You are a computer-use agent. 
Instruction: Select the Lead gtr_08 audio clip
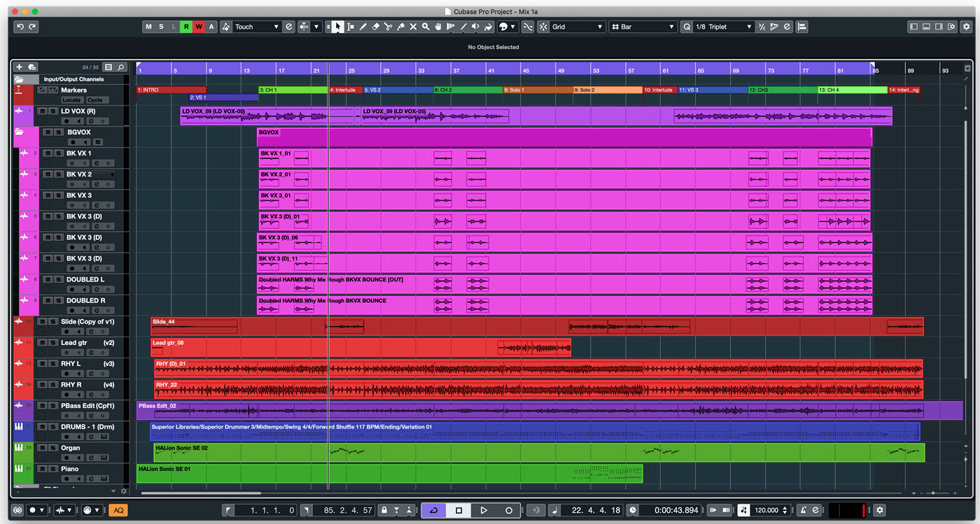[x=360, y=348]
